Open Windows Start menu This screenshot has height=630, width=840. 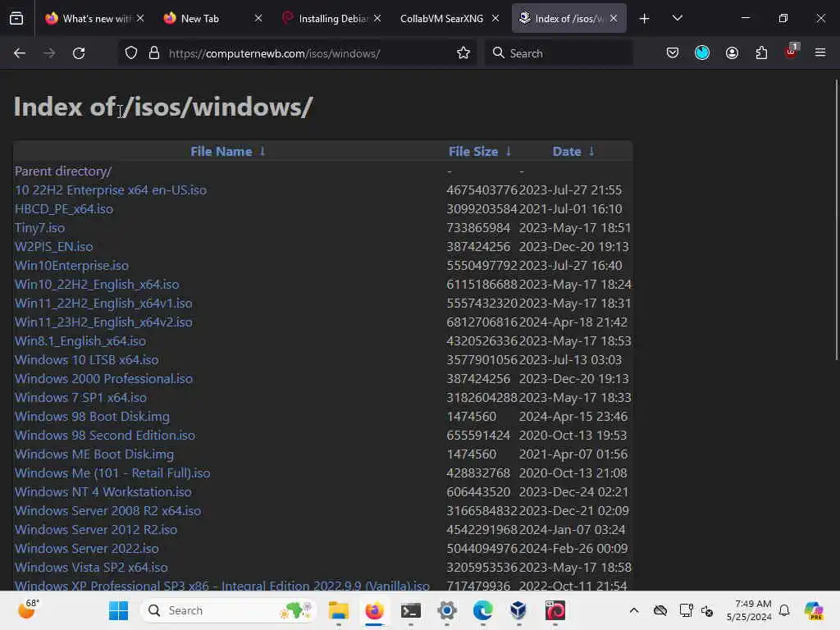tap(118, 610)
